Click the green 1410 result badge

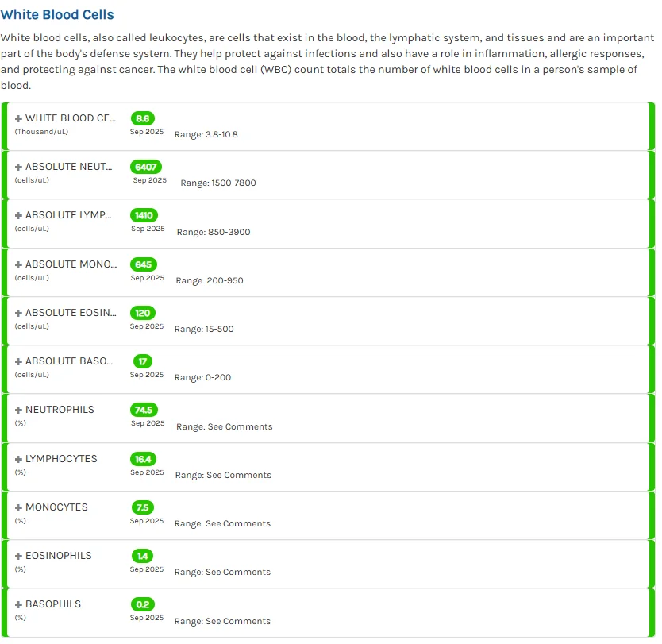(x=144, y=215)
